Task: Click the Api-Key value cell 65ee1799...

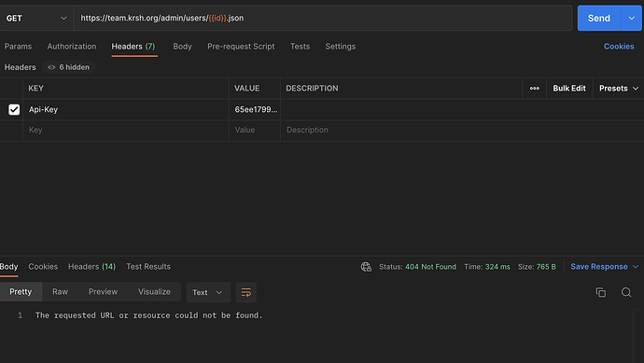Action: point(255,109)
